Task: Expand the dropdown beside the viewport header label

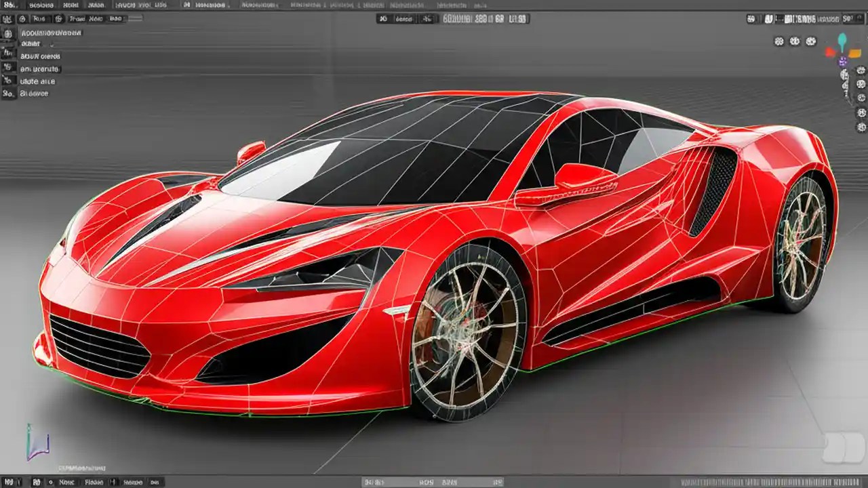Action: (429, 19)
